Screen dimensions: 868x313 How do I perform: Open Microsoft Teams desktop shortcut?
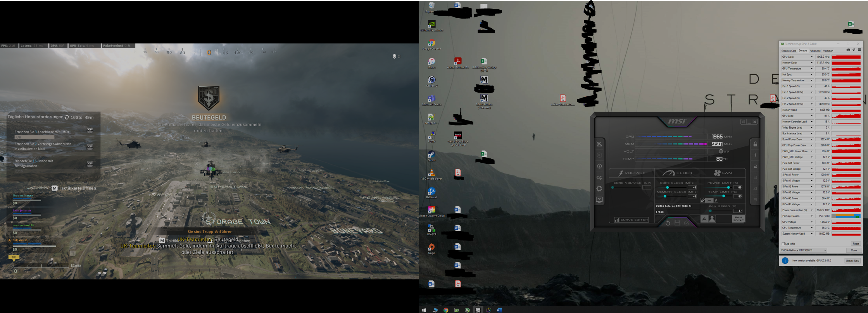pos(431,100)
